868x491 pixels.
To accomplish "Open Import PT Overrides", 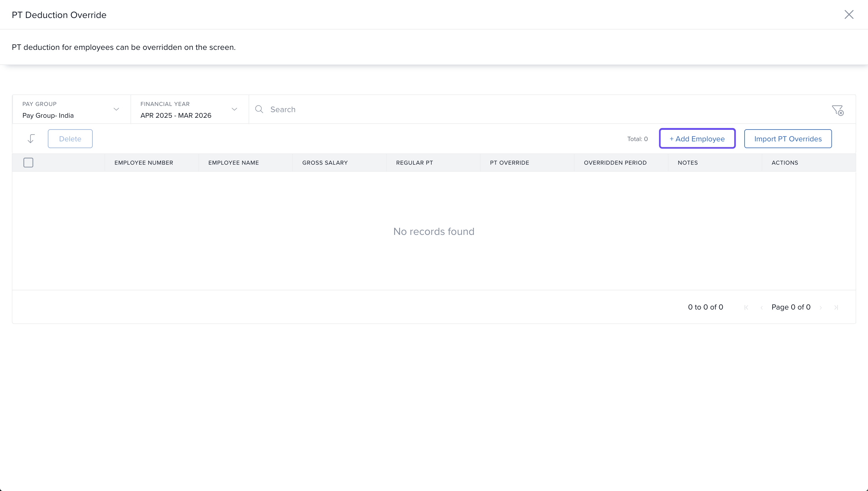I will tap(788, 139).
